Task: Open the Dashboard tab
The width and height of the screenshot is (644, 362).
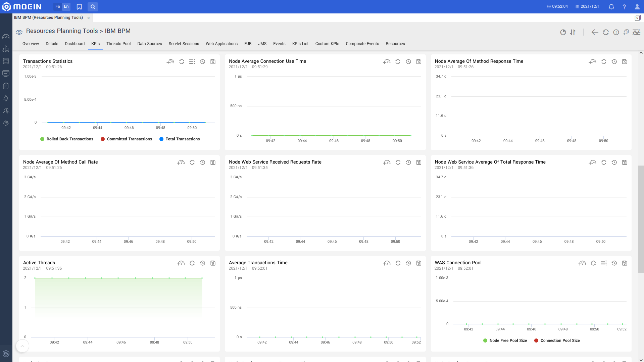Action: [75, 44]
